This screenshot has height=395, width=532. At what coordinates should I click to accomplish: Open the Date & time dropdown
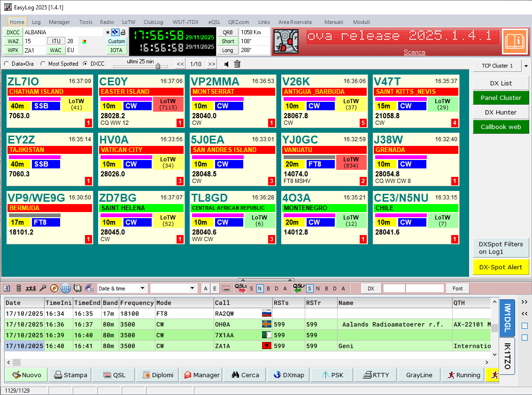click(x=142, y=288)
